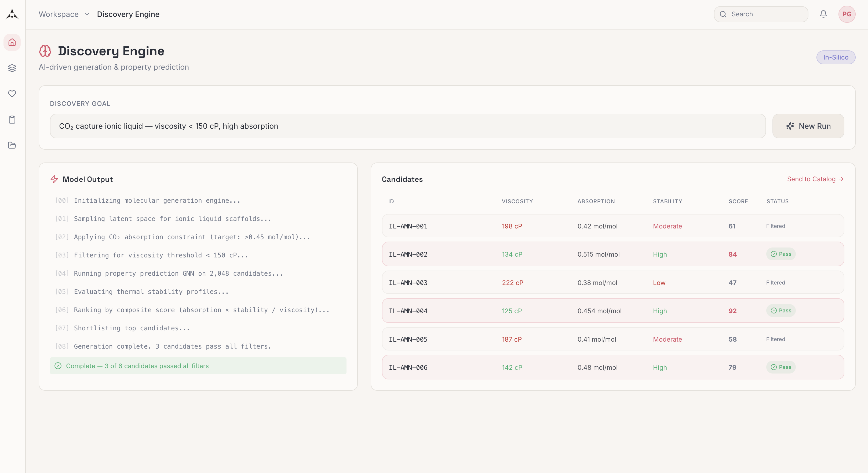
Task: Start a New Run
Action: (808, 126)
